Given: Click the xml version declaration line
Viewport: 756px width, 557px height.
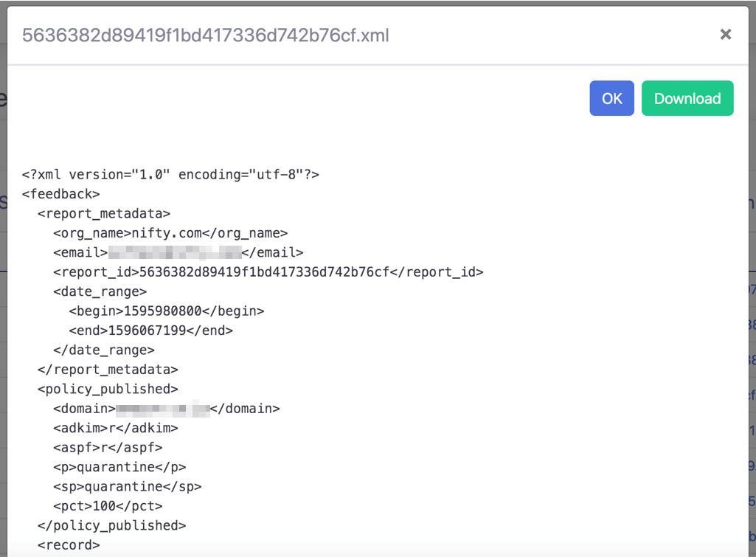Looking at the screenshot, I should tap(170, 175).
